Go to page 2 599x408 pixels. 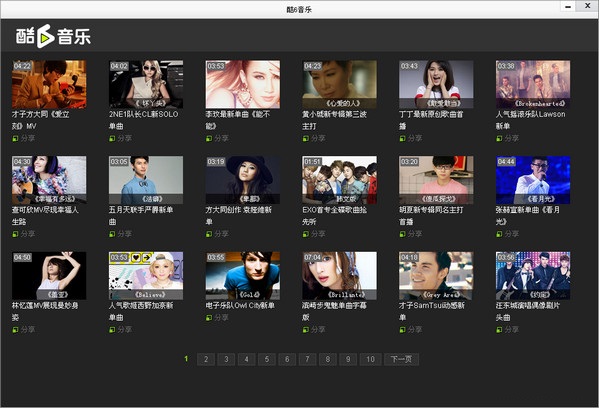click(x=206, y=359)
